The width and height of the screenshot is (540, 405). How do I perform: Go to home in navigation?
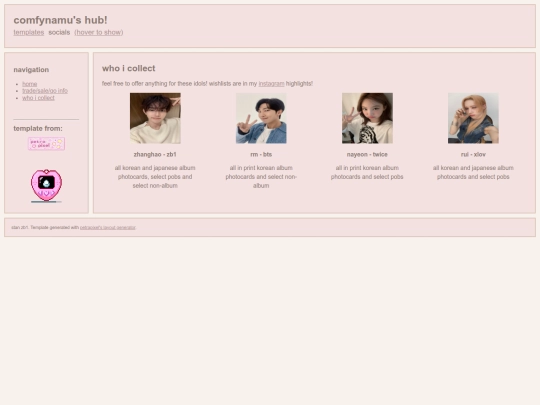(30, 84)
